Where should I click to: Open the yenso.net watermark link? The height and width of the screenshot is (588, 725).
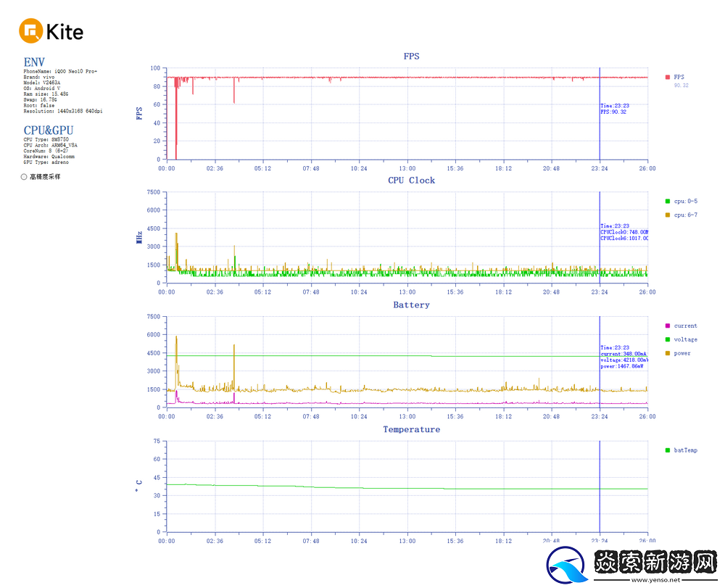tap(655, 579)
